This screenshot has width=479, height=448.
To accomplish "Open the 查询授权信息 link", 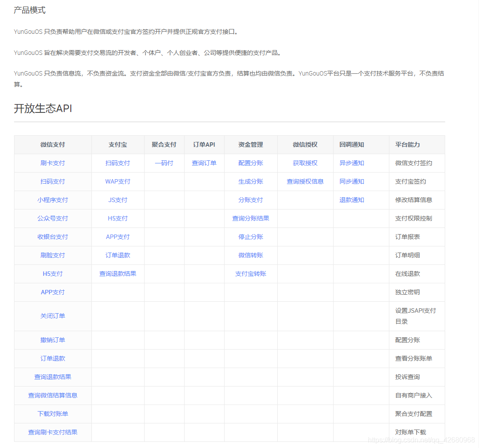I will point(305,181).
